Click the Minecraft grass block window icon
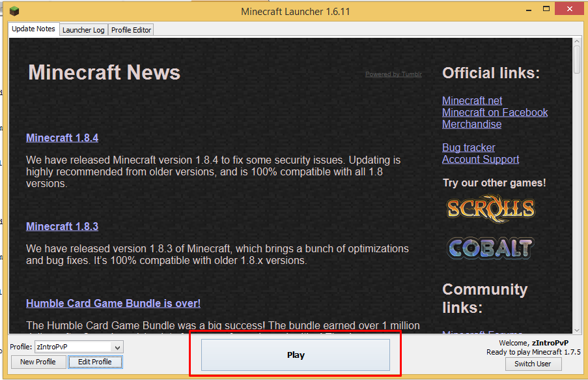 (x=14, y=11)
